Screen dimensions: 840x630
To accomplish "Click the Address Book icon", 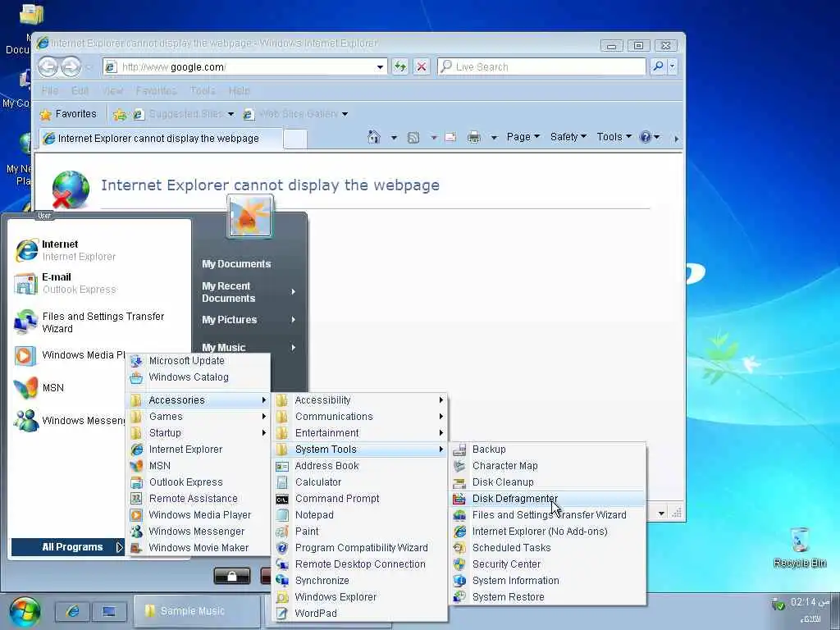I will (282, 466).
